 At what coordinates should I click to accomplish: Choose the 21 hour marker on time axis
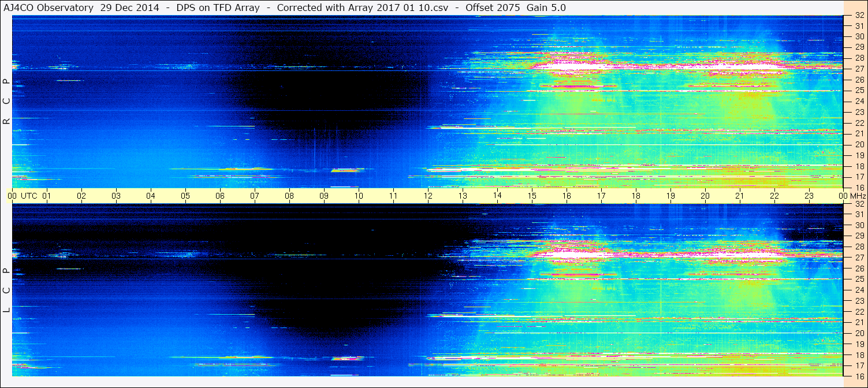pos(740,196)
